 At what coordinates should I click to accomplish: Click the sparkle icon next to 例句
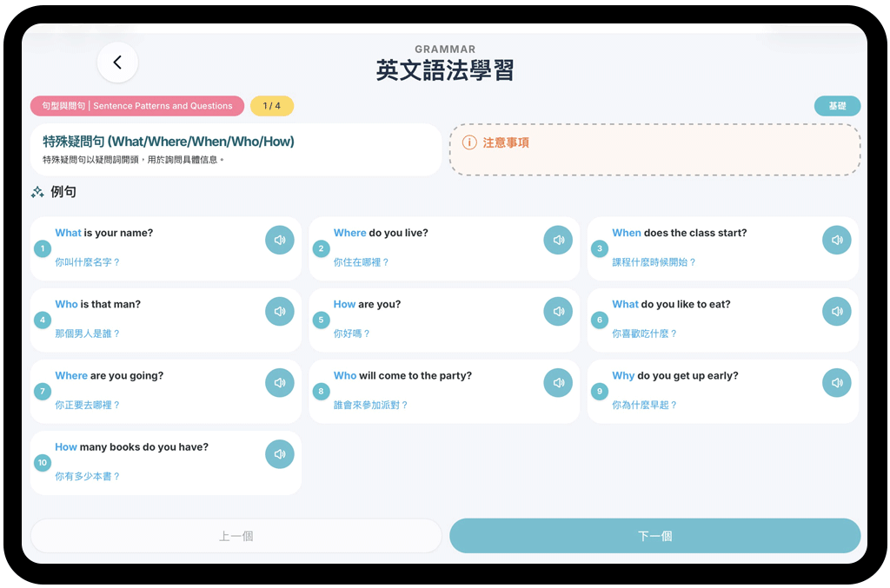(x=37, y=192)
